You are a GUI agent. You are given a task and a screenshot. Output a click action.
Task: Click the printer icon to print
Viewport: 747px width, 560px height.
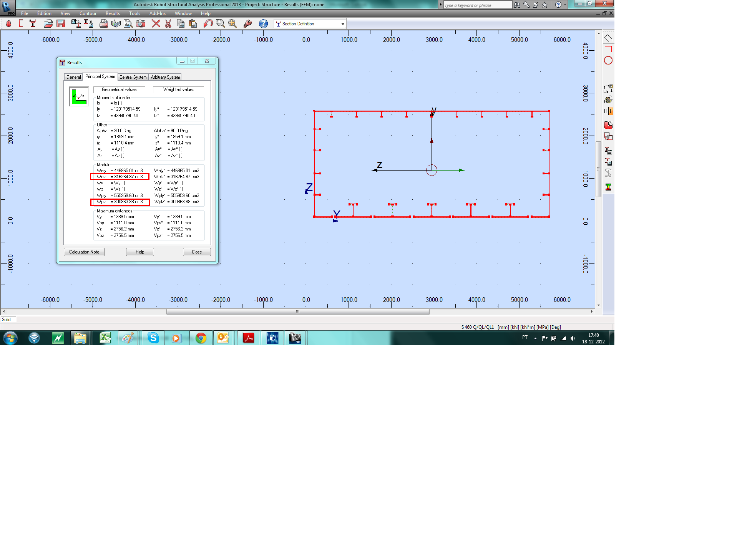point(103,24)
